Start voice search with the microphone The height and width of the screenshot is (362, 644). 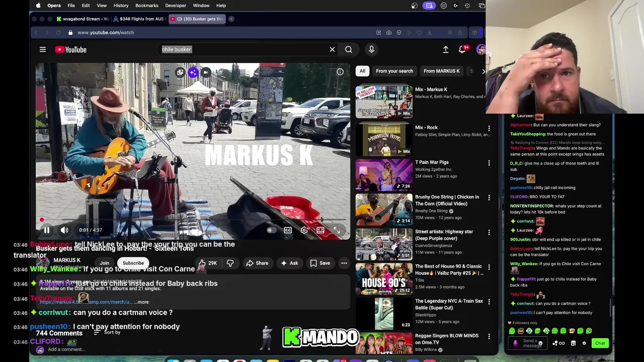click(x=371, y=49)
